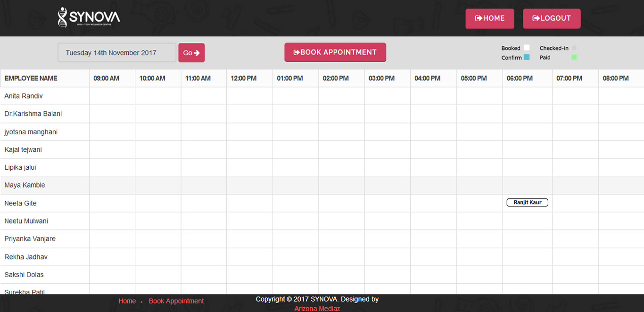This screenshot has height=312, width=644.
Task: Open the Ranjit Kaur appointment
Action: [x=527, y=203]
